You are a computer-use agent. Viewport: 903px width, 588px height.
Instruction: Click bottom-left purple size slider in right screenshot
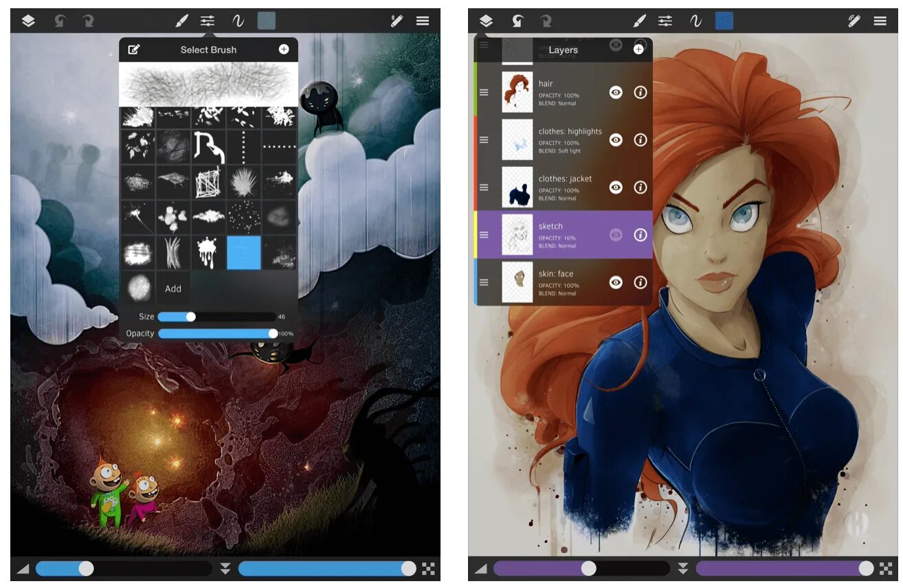[581, 568]
